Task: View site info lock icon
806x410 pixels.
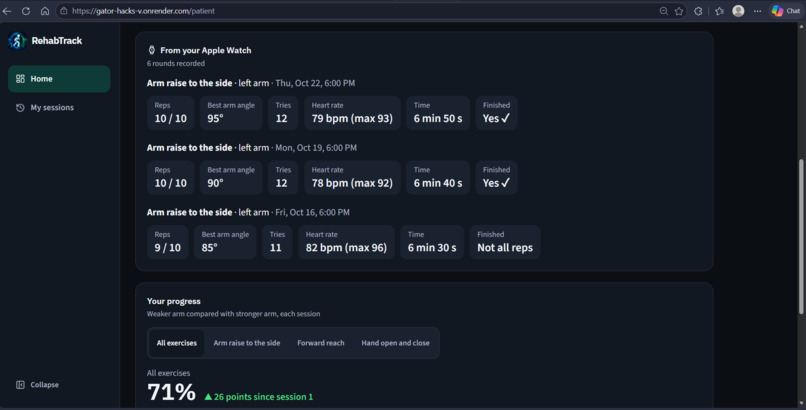Action: [64, 11]
